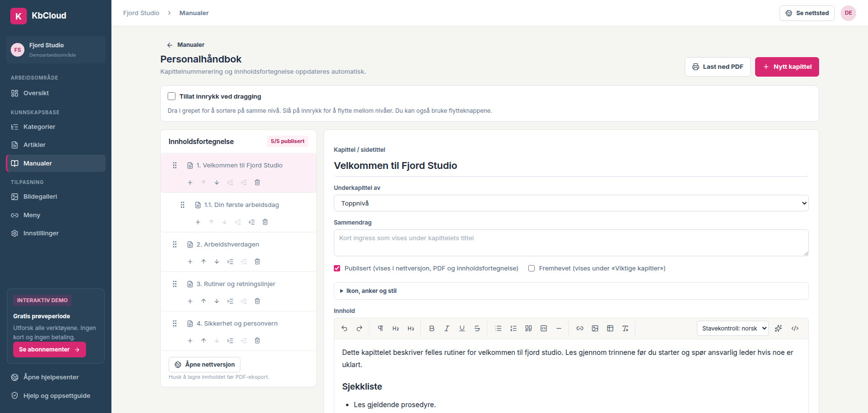The height and width of the screenshot is (413, 868).
Task: Open Kategorier in the sidebar
Action: [x=56, y=127]
